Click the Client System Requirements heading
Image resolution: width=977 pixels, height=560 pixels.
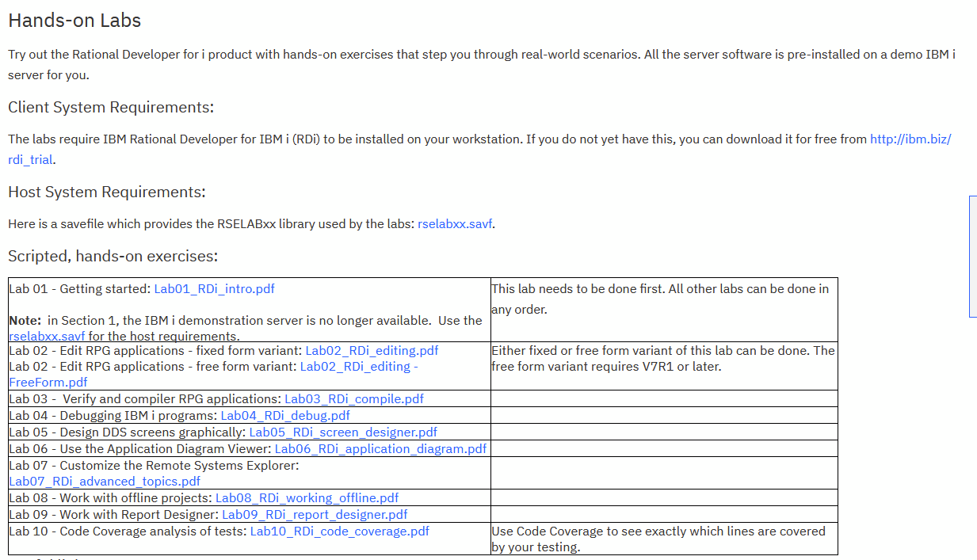pyautogui.click(x=111, y=107)
